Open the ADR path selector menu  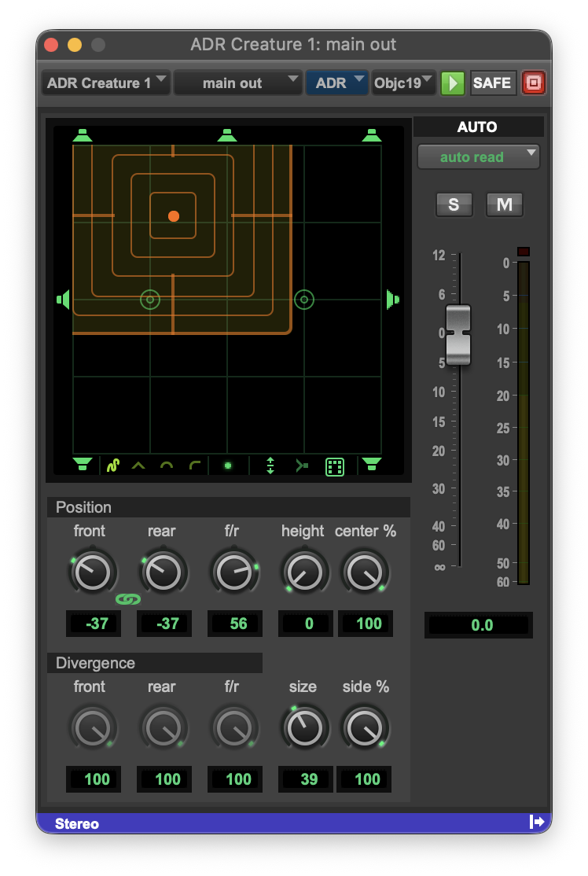point(336,83)
